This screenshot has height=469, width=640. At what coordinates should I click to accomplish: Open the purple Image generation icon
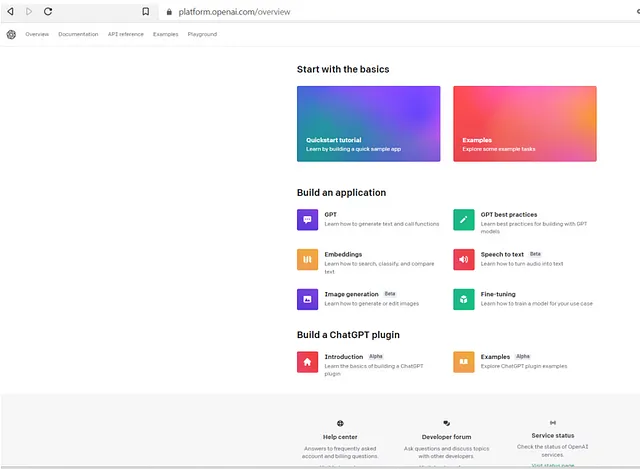(307, 299)
